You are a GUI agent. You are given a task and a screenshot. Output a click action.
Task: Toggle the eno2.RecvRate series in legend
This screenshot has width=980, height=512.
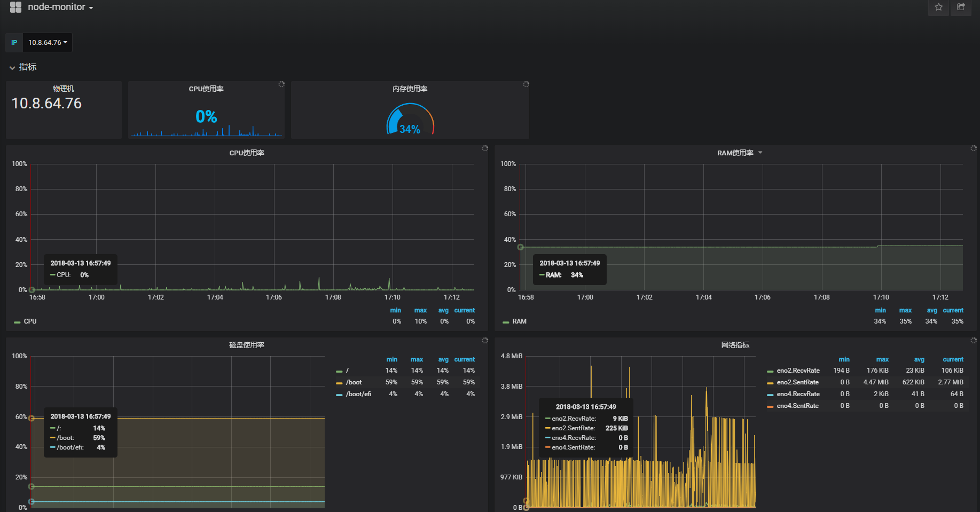[798, 371]
